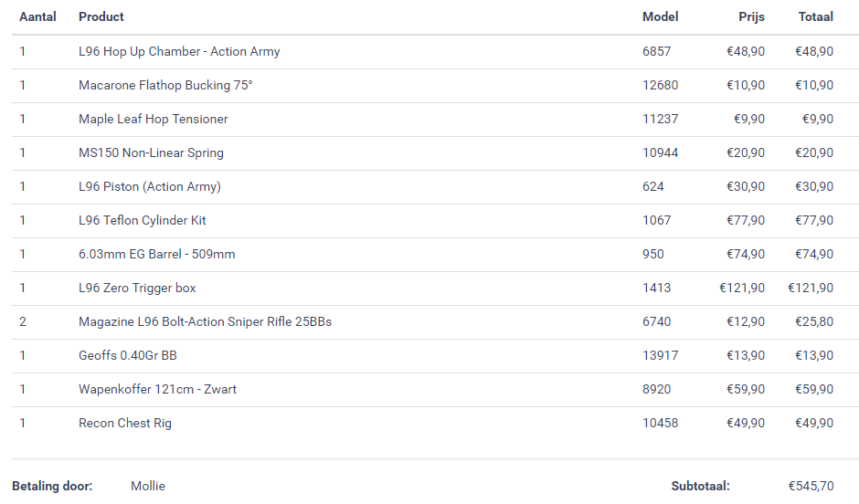Open the L96 Zero Trigger box item
The width and height of the screenshot is (859, 504).
[x=137, y=288]
